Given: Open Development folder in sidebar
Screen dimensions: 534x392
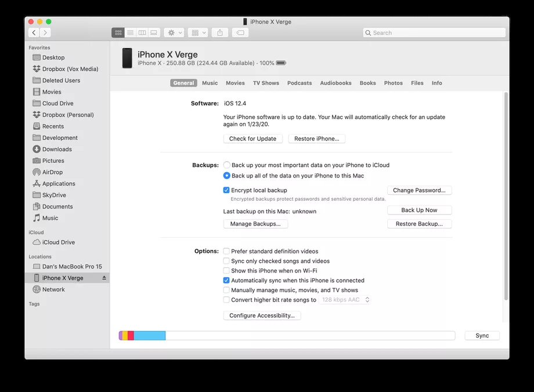Looking at the screenshot, I should click(67, 138).
